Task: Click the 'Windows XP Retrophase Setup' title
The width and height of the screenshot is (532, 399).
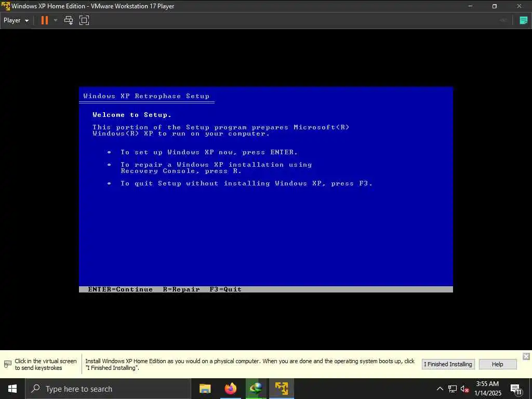Action: (146, 96)
